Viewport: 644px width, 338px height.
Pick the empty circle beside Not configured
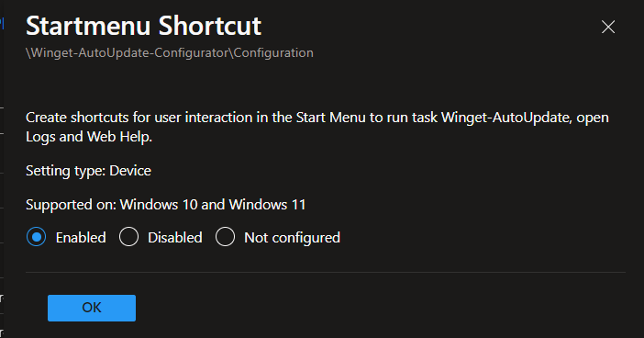click(225, 237)
